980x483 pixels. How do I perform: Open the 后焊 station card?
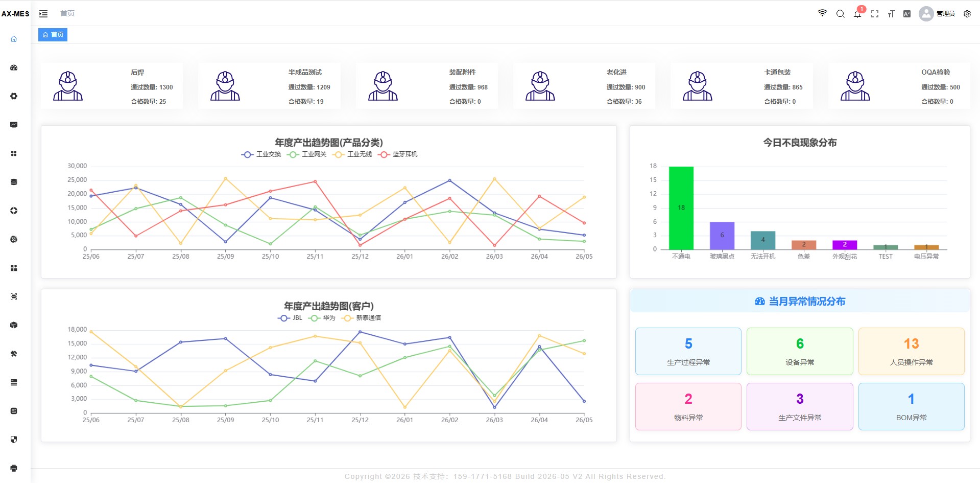112,86
